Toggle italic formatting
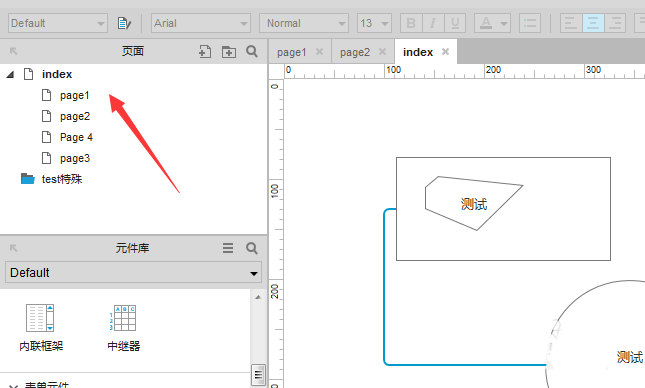Image resolution: width=645 pixels, height=388 pixels. (x=433, y=23)
